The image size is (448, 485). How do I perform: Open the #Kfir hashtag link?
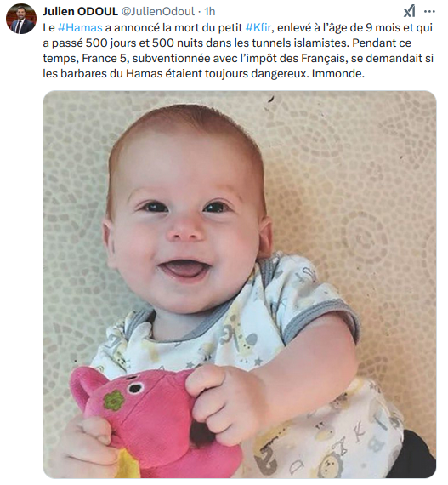(258, 28)
